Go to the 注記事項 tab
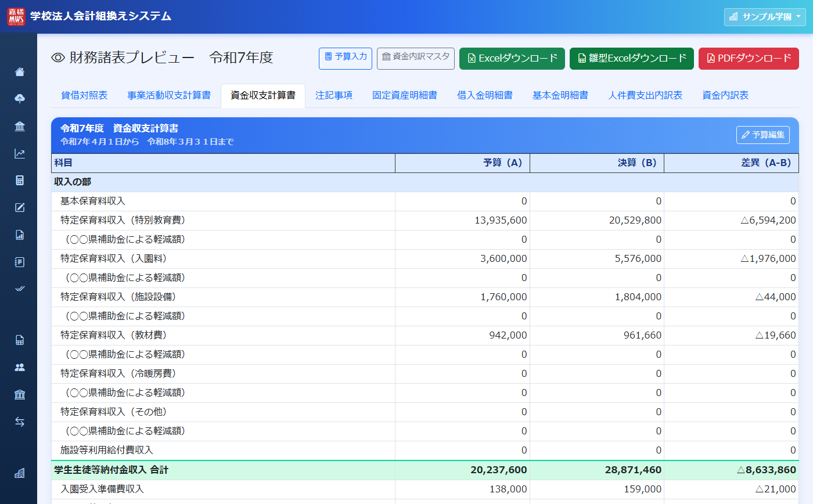The image size is (813, 504). coord(334,96)
